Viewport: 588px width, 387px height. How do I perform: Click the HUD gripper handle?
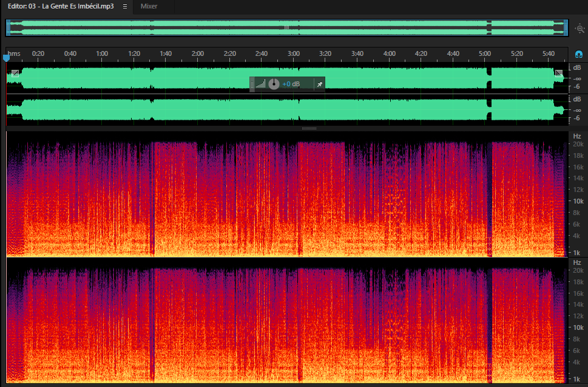pyautogui.click(x=252, y=84)
